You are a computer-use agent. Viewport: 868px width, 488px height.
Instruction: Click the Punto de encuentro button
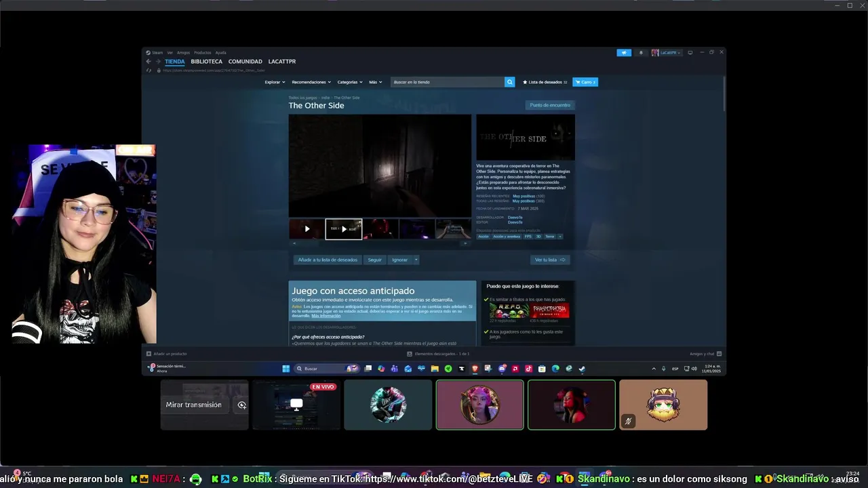[x=550, y=105]
